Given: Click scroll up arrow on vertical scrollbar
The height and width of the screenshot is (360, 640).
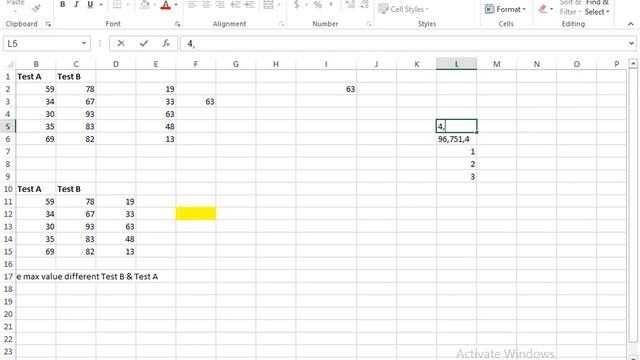Looking at the screenshot, I should pos(633,64).
